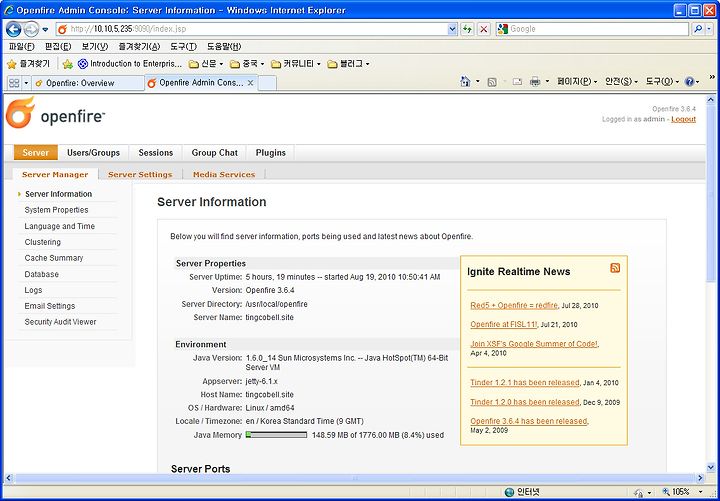720x501 pixels.
Task: Open the 도구(O) command bar menu
Action: coord(661,82)
